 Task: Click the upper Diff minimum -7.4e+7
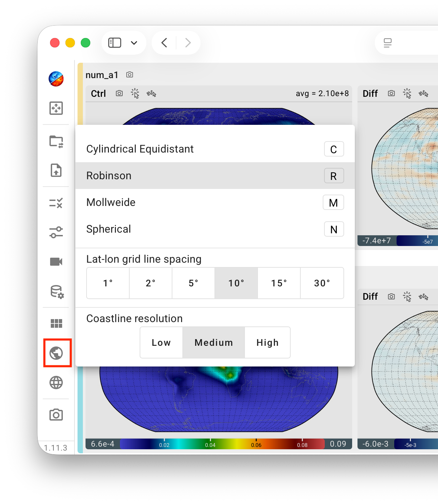tap(377, 241)
